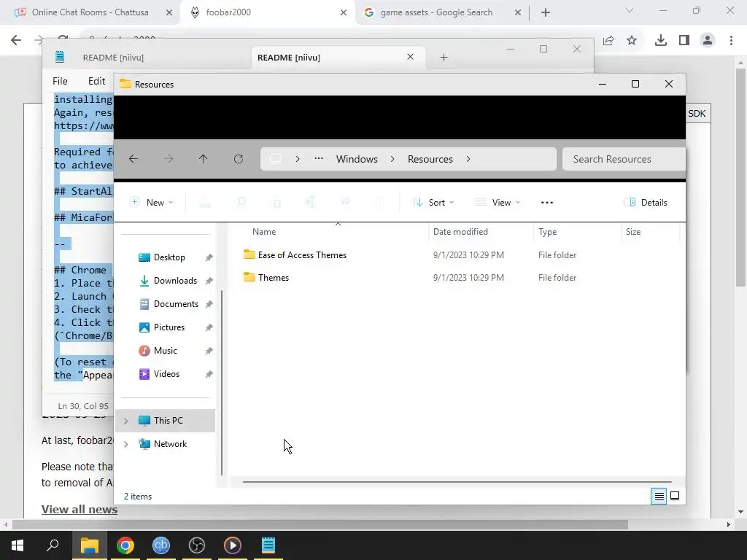
Task: Open Downloads in Explorer sidebar
Action: (x=175, y=281)
